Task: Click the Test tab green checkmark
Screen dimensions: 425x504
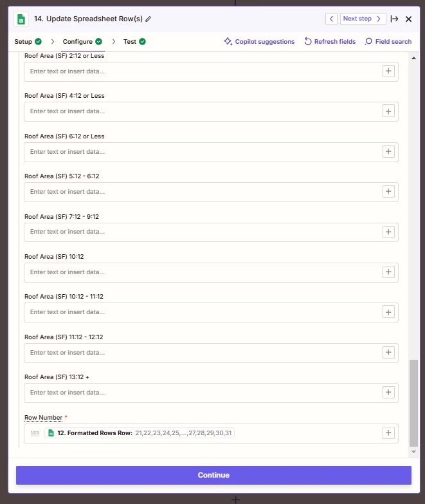Action: (x=143, y=41)
